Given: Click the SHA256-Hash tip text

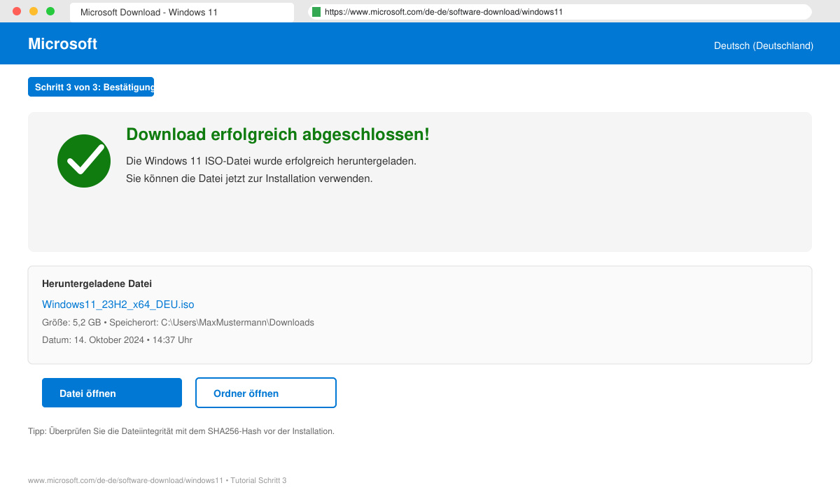Looking at the screenshot, I should (181, 431).
